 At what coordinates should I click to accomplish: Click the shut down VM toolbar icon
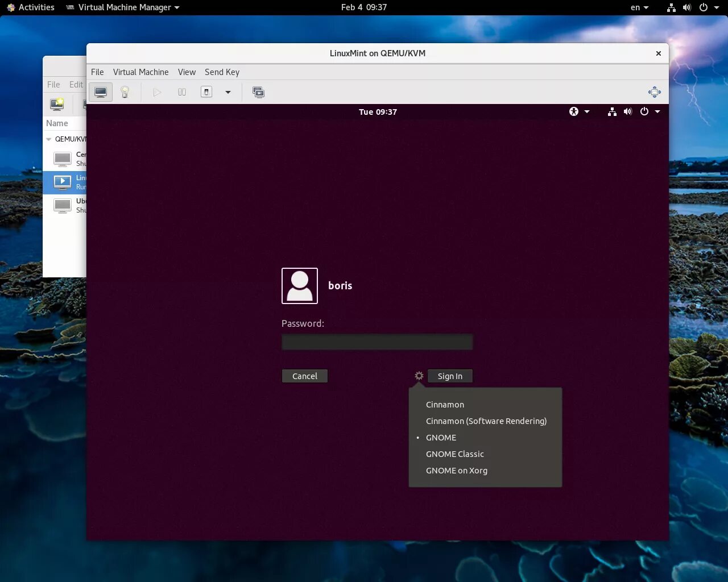(206, 92)
